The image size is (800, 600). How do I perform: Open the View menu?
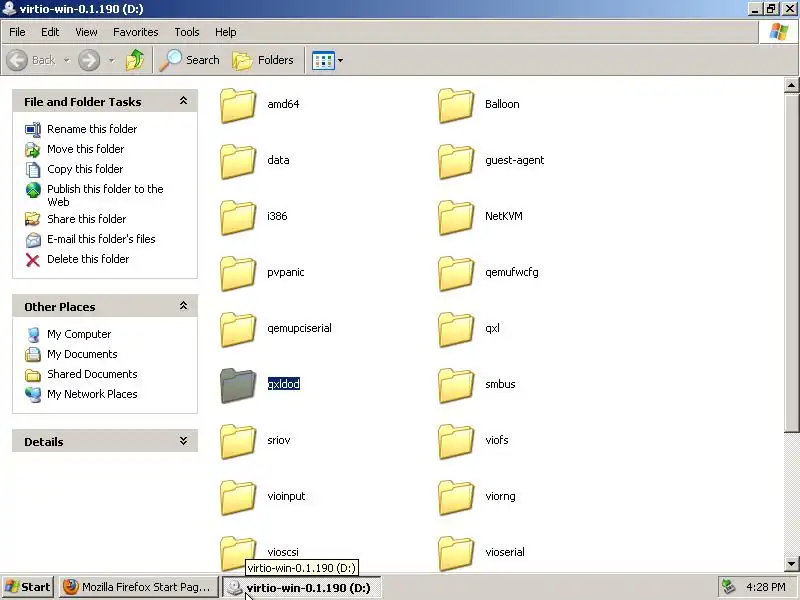[x=86, y=32]
